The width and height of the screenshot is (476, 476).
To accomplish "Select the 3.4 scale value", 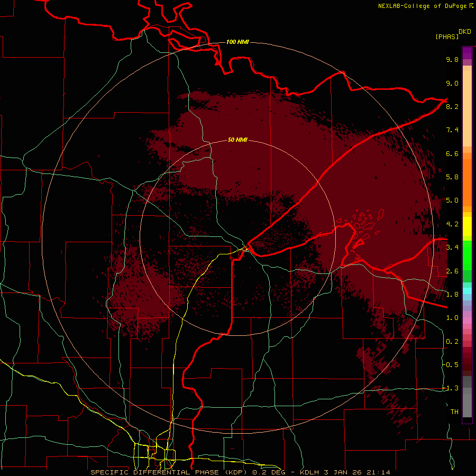I will click(452, 248).
